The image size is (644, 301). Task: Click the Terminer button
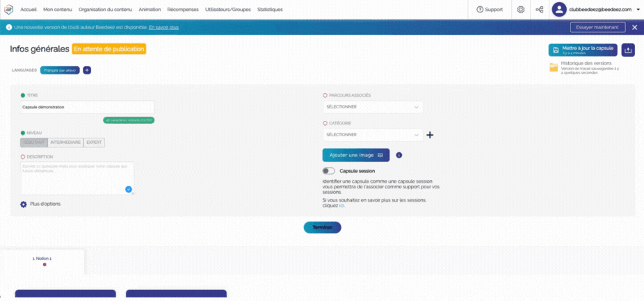point(322,227)
